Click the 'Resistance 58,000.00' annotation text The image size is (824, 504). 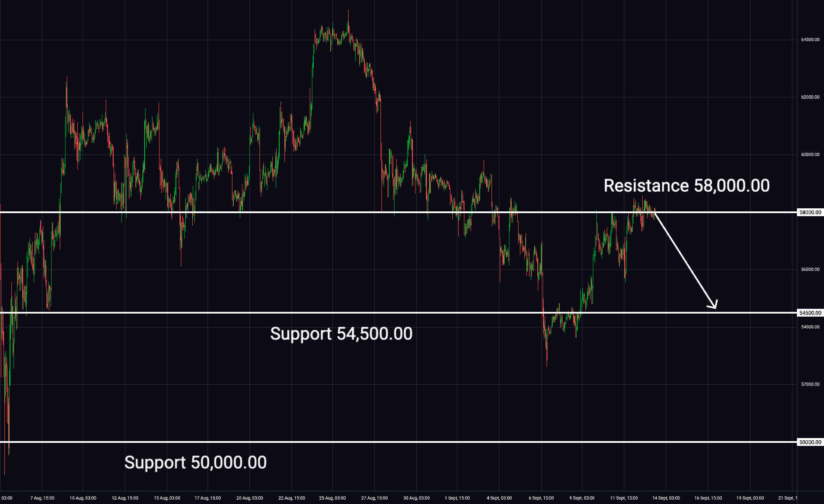coord(686,186)
